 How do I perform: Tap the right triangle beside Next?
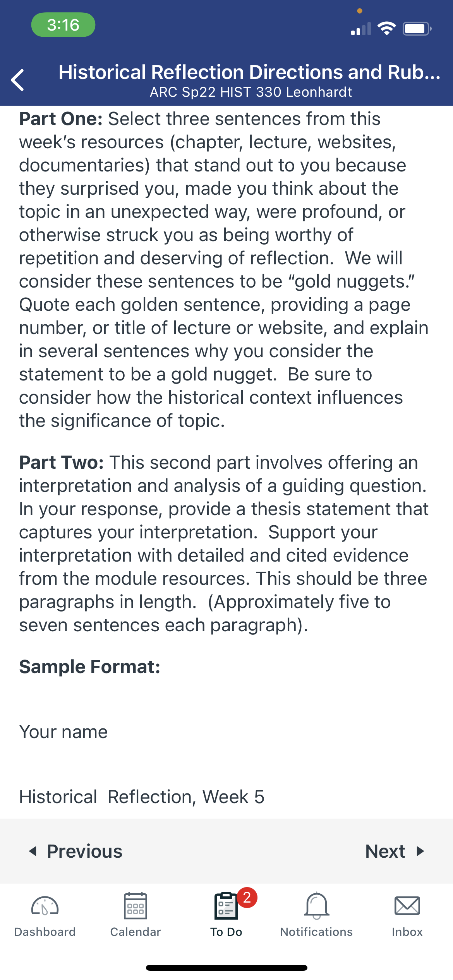[x=420, y=851]
